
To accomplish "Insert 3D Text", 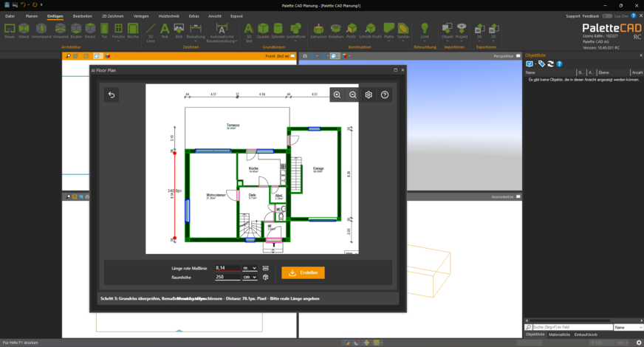I will tap(248, 32).
